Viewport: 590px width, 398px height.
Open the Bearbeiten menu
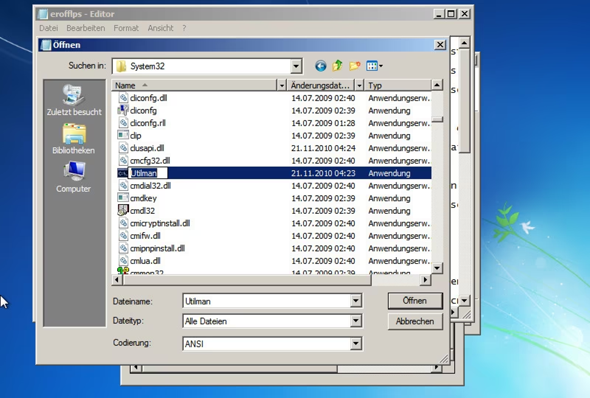(85, 28)
